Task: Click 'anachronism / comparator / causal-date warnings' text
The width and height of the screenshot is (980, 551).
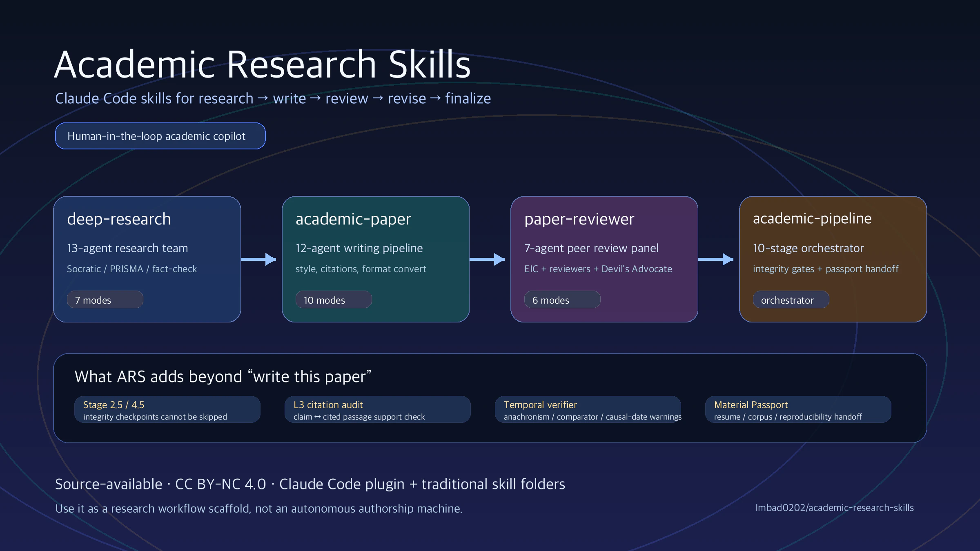Action: (592, 417)
